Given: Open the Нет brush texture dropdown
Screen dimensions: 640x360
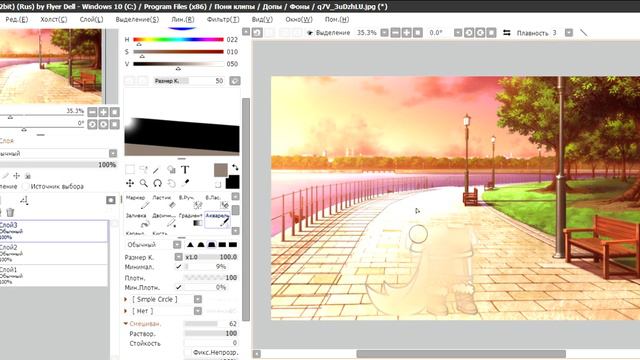Looking at the screenshot, I should click(198, 311).
